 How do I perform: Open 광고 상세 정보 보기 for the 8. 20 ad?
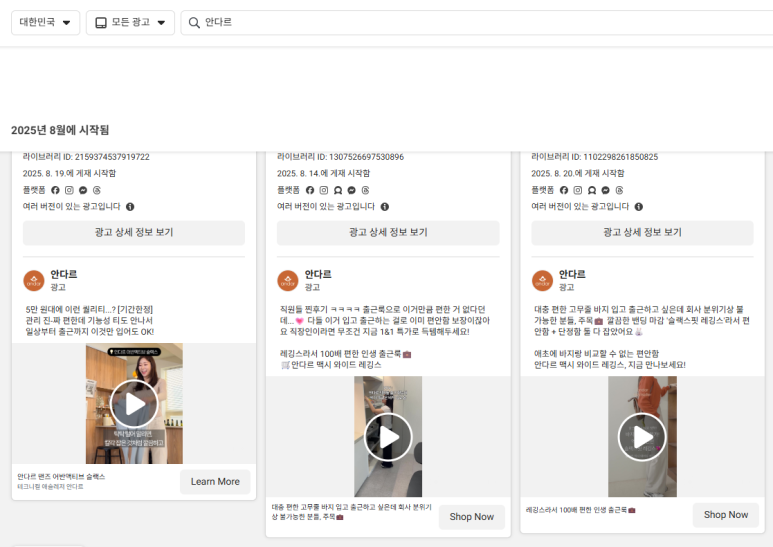[642, 233]
